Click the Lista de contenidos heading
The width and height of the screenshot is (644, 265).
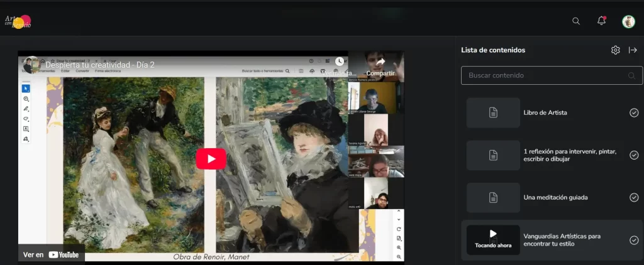point(493,50)
